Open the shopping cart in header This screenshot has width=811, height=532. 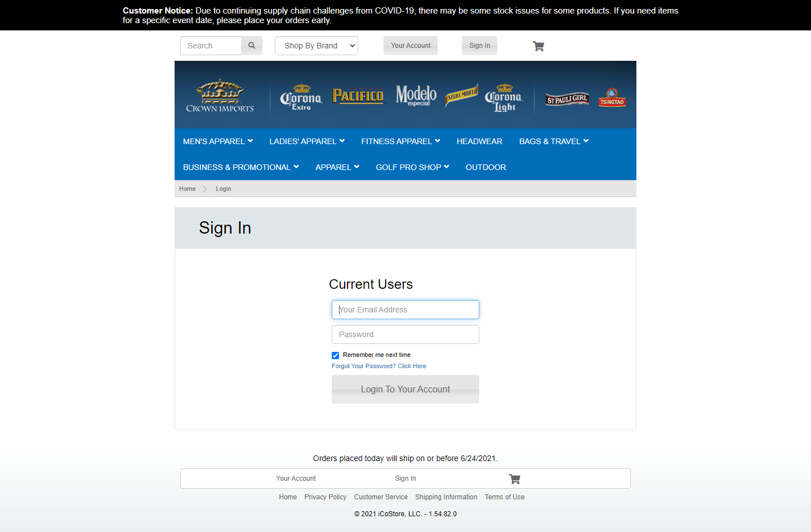point(538,46)
